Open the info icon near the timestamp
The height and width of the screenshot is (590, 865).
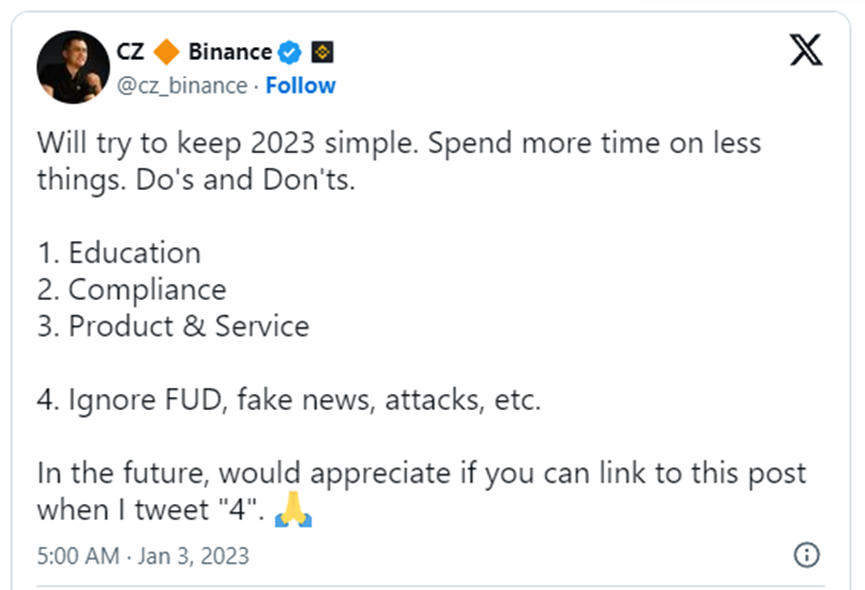806,555
